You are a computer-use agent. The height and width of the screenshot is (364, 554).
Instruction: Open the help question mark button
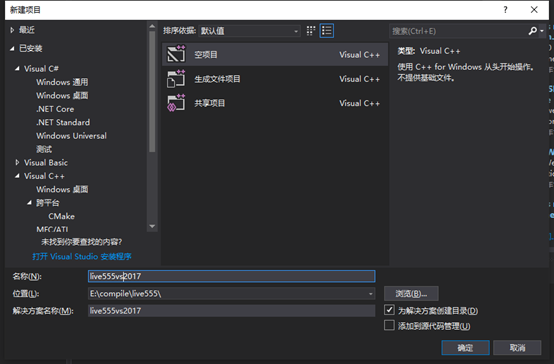pos(505,10)
